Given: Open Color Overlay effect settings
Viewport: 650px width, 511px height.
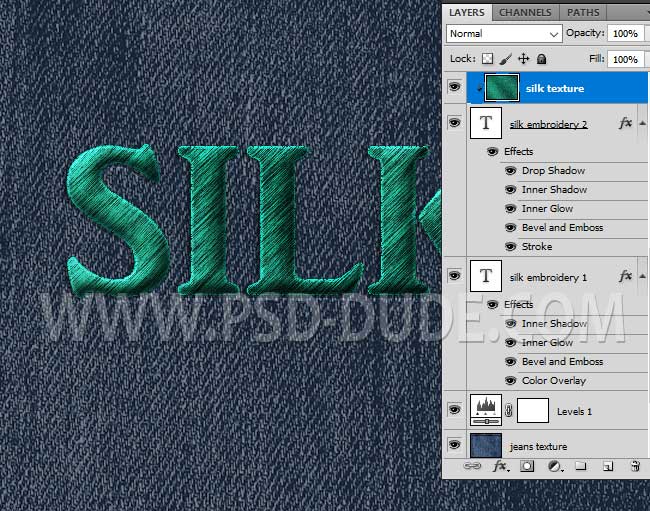Looking at the screenshot, I should pyautogui.click(x=554, y=380).
